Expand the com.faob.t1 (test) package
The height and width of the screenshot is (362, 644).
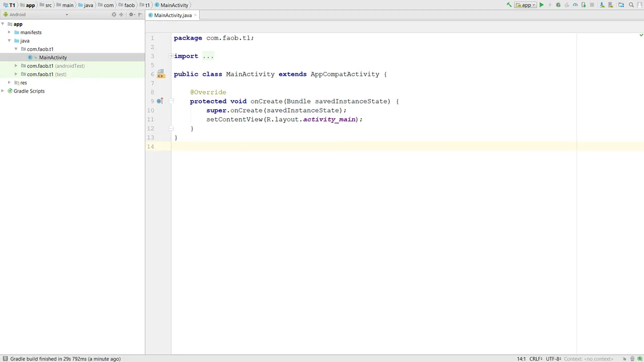pos(16,74)
